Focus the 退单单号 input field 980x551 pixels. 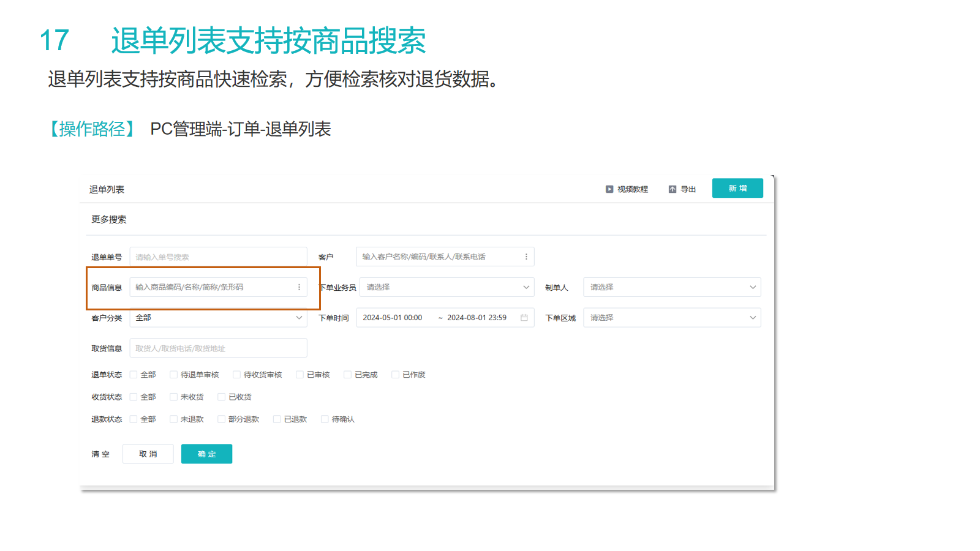click(218, 257)
